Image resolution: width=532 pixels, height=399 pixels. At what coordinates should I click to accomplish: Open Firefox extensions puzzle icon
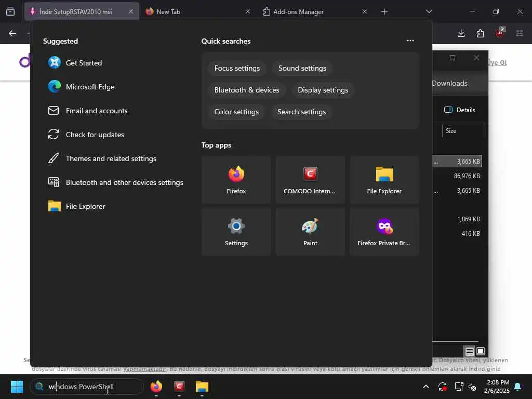pyautogui.click(x=480, y=33)
